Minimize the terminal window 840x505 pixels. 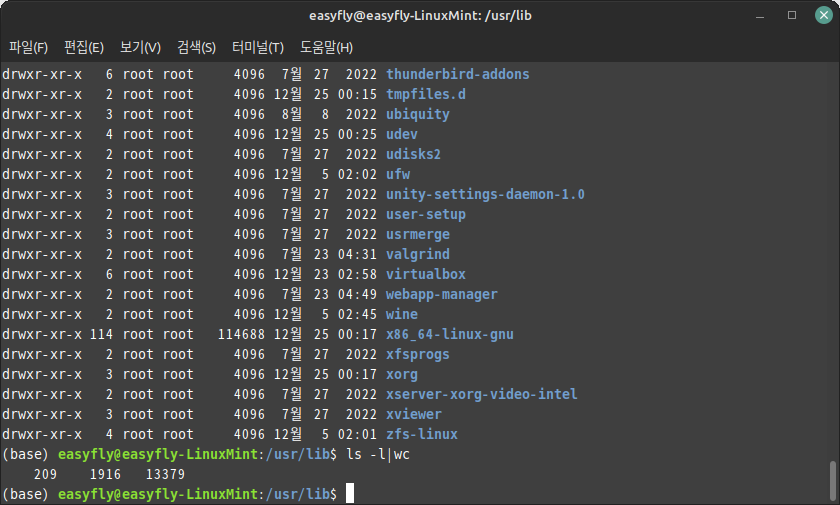(x=760, y=16)
